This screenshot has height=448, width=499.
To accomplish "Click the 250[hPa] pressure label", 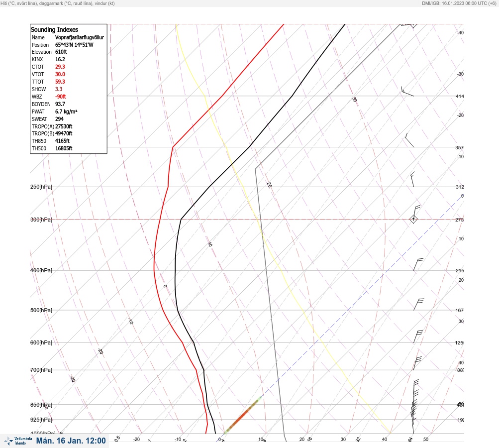I will point(41,187).
